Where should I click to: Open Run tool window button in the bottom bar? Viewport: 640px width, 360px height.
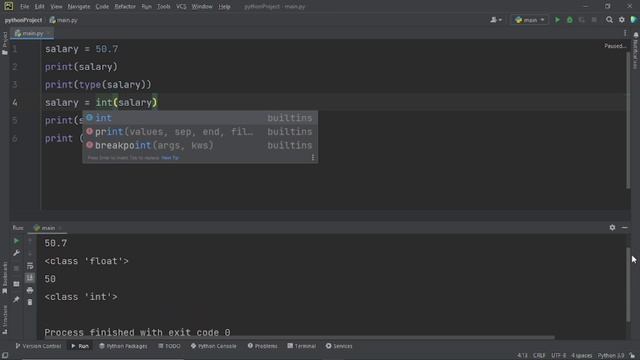80,346
